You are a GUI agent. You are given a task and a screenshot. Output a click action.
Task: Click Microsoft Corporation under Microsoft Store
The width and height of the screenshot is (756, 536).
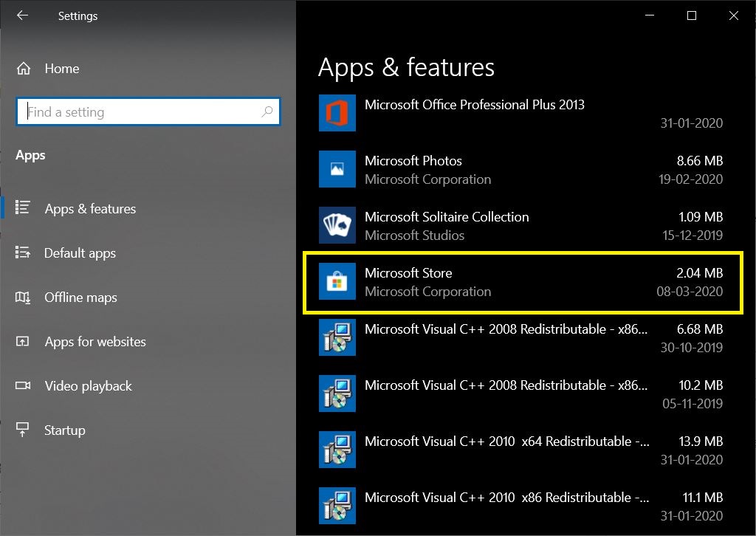click(x=427, y=292)
